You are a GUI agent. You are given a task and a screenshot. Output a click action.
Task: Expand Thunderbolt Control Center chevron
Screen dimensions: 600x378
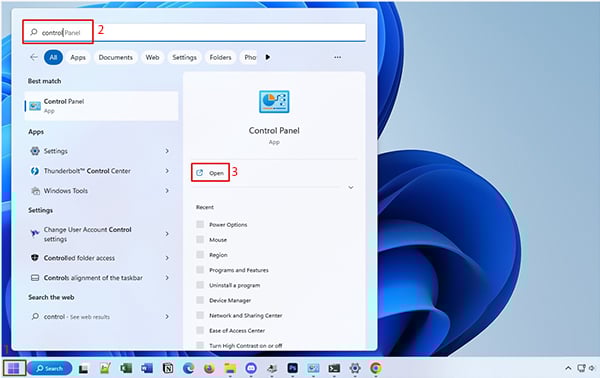pos(167,171)
